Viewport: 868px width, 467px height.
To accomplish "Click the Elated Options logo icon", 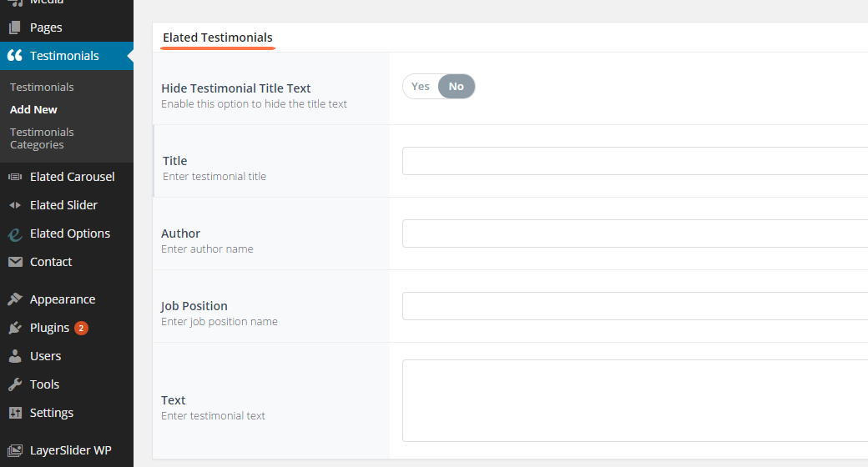I will tap(15, 233).
